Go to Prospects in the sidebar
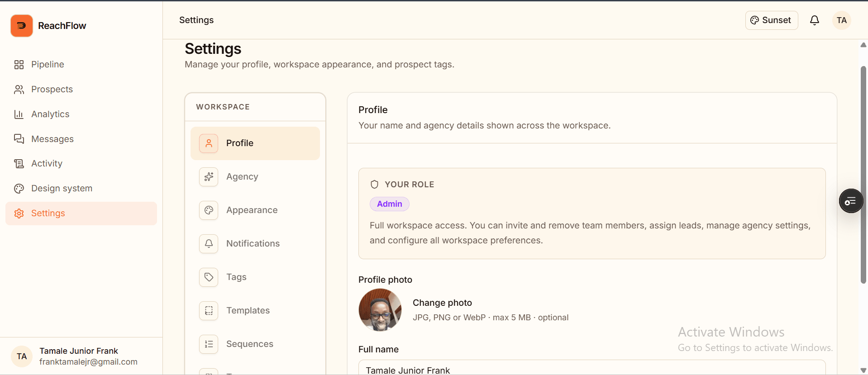Image resolution: width=868 pixels, height=375 pixels. 81,89
